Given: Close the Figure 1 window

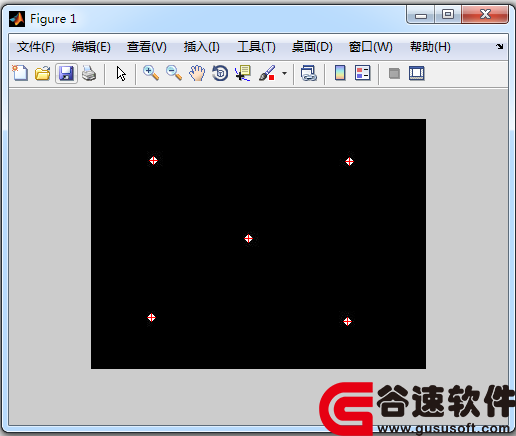Looking at the screenshot, I should point(485,15).
